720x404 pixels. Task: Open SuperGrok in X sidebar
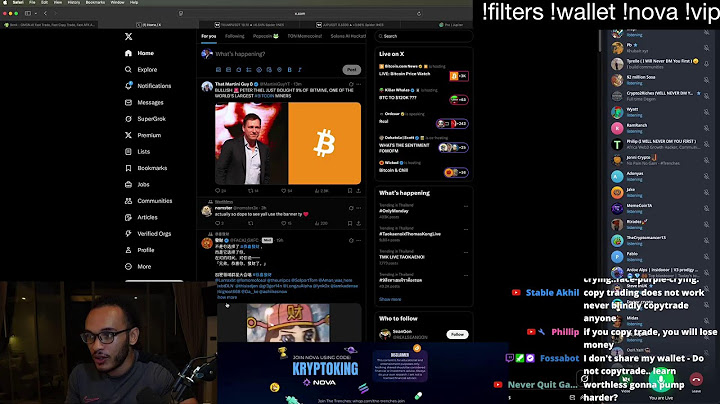(x=145, y=119)
